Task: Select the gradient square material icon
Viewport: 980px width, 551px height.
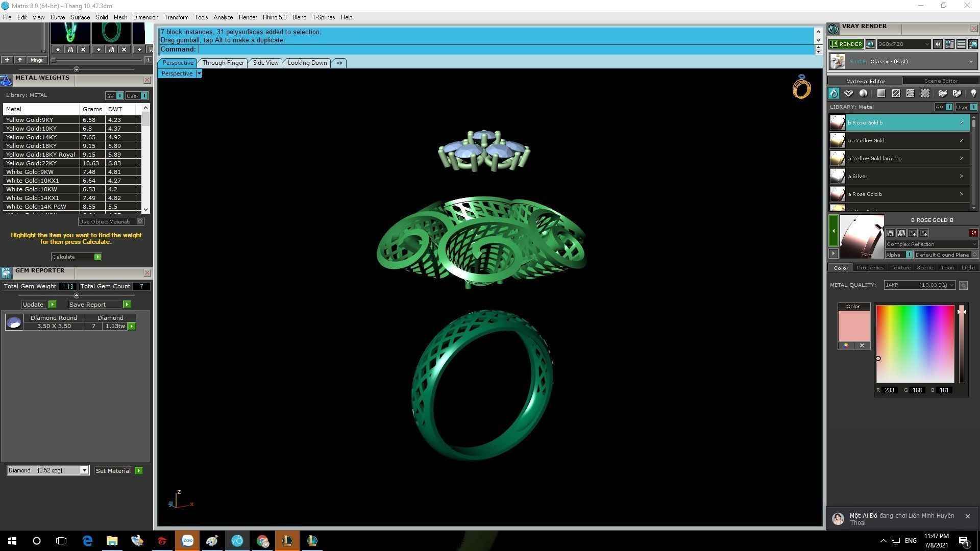Action: click(x=881, y=93)
